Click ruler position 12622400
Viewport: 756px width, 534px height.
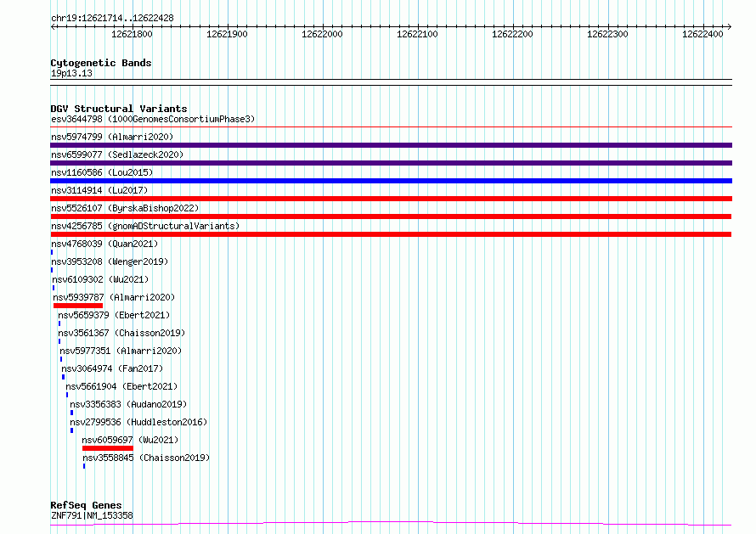(702, 34)
